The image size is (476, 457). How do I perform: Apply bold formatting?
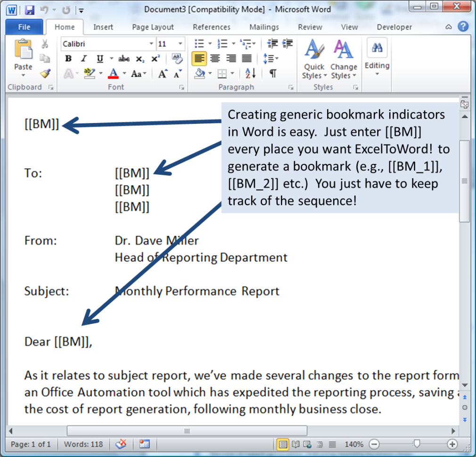point(68,58)
